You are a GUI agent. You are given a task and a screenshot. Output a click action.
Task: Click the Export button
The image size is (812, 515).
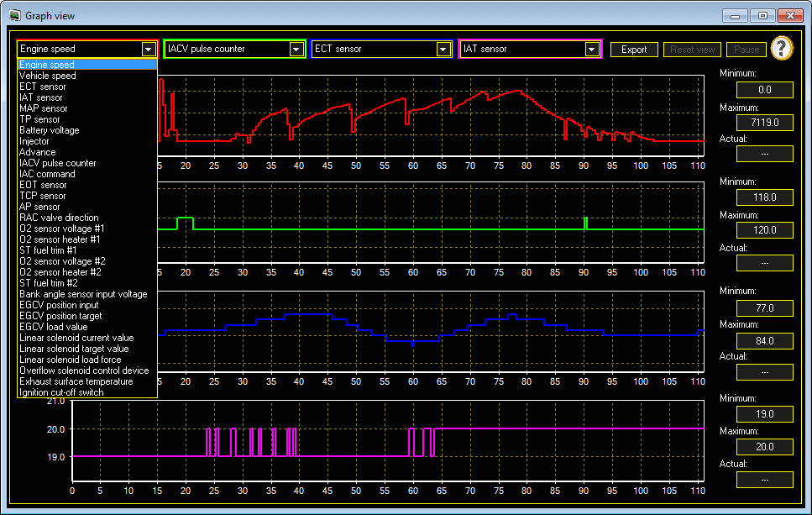point(634,50)
